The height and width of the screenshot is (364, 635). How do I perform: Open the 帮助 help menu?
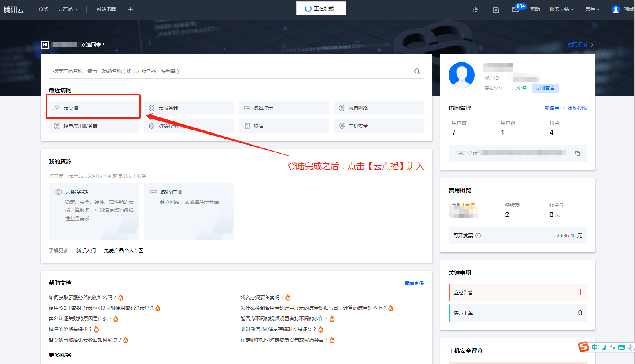(535, 9)
